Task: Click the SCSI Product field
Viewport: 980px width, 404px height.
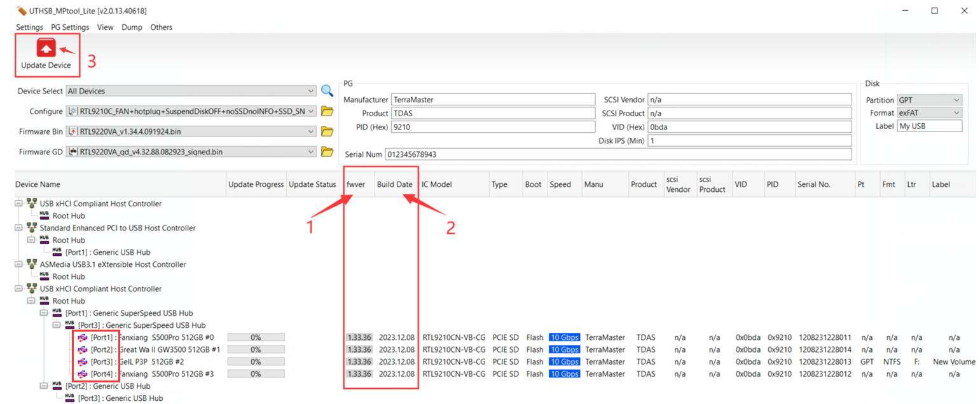Action: click(749, 113)
